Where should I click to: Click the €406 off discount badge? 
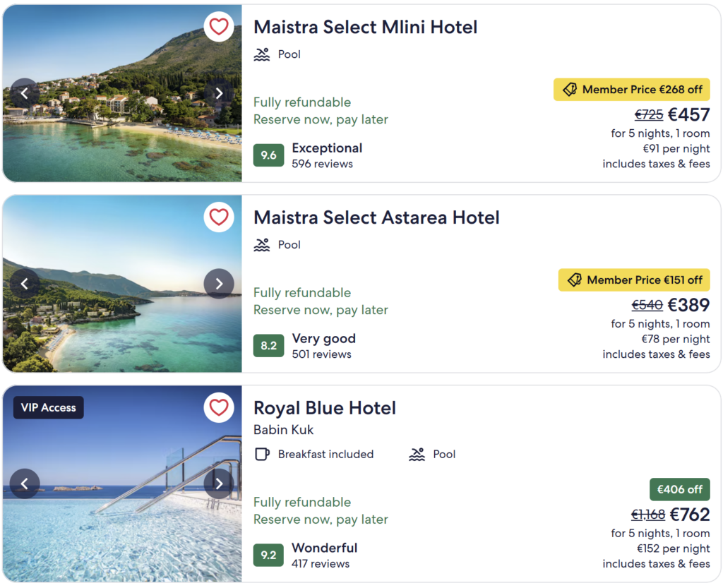(679, 488)
